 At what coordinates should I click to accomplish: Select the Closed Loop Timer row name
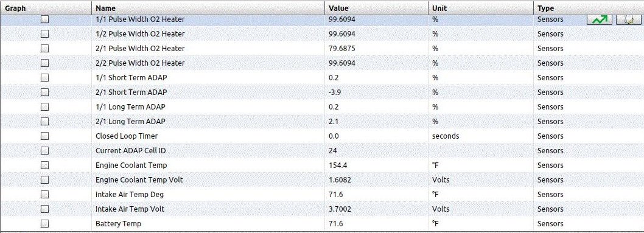click(x=127, y=136)
